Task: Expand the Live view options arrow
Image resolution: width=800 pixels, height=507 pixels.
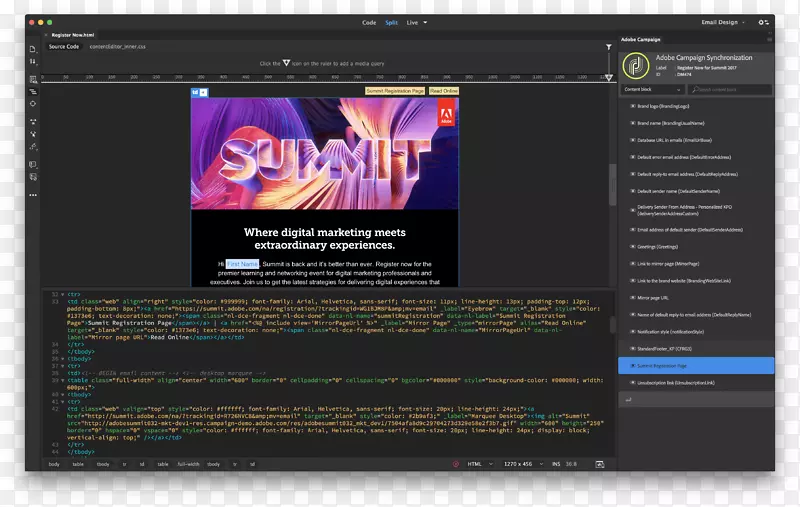Action: [425, 21]
